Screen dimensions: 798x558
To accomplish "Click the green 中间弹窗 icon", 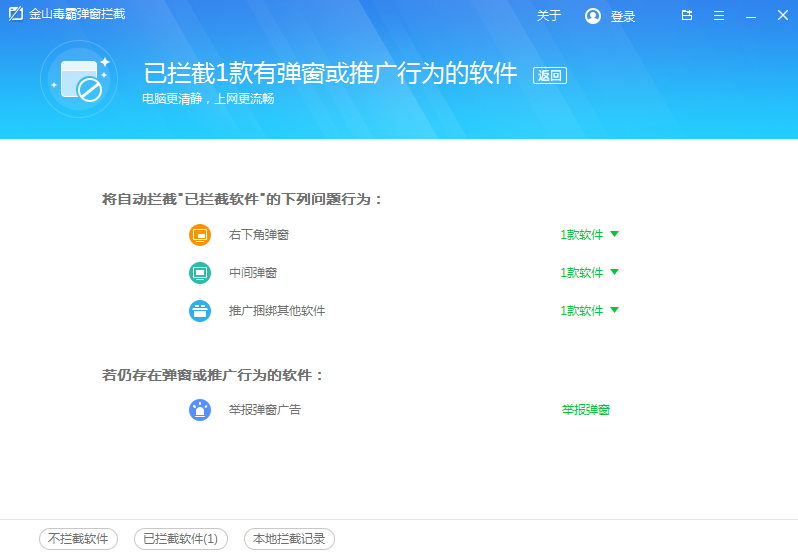I will 200,273.
